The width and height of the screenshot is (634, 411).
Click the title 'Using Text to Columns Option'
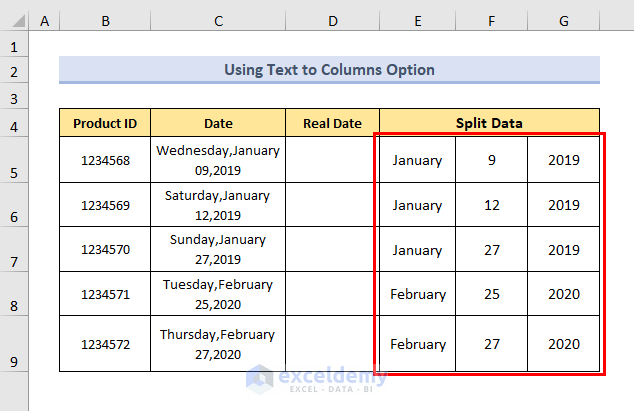pos(329,70)
